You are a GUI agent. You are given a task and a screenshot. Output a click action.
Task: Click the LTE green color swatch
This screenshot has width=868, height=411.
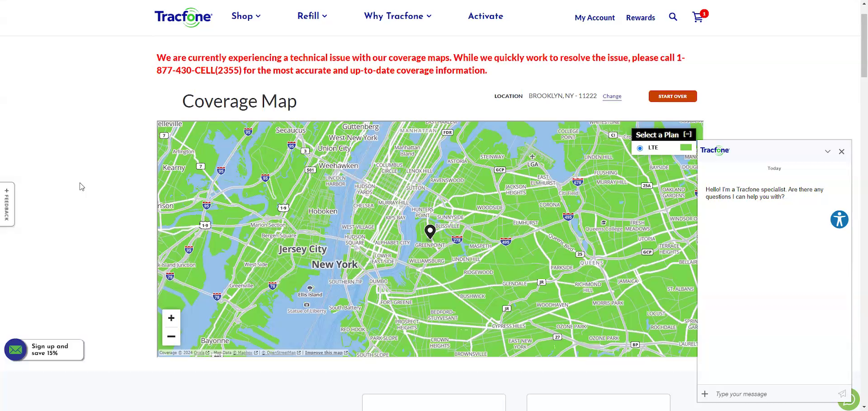(686, 148)
